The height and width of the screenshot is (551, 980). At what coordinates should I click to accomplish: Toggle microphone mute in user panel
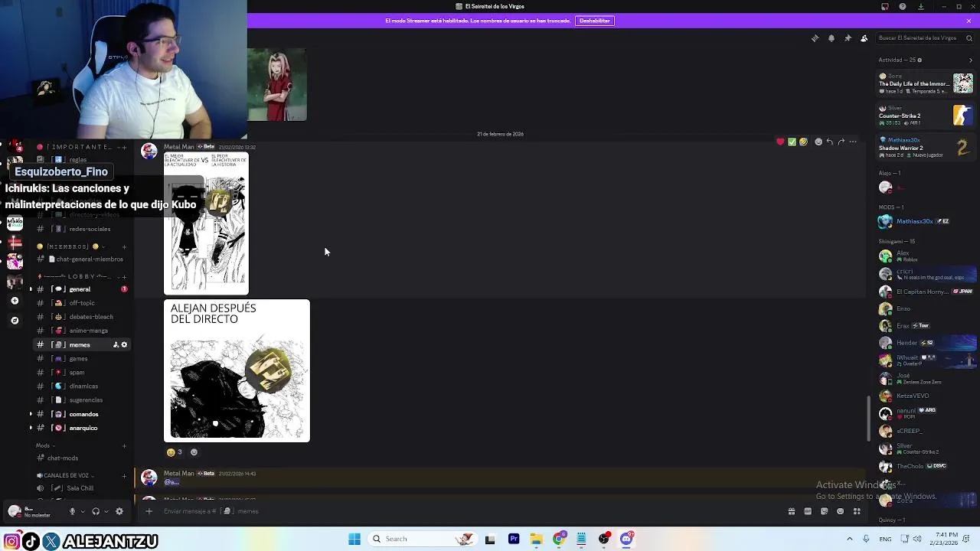(x=73, y=511)
